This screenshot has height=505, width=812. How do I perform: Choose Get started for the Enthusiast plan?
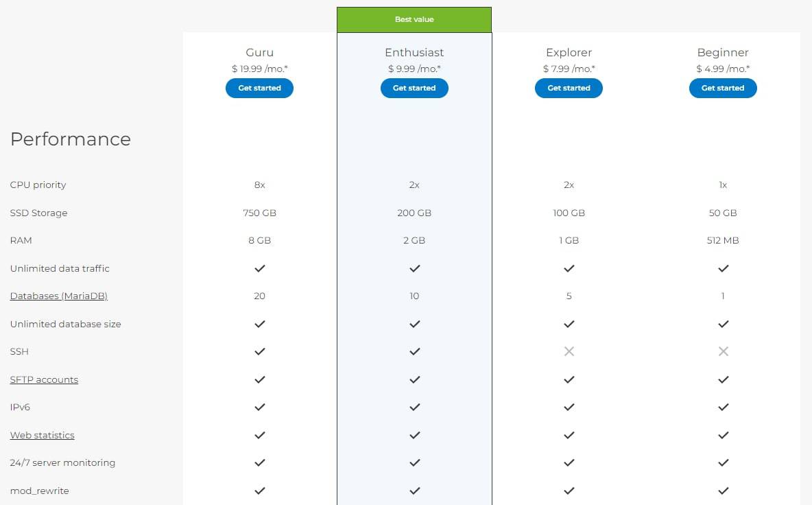click(x=414, y=88)
